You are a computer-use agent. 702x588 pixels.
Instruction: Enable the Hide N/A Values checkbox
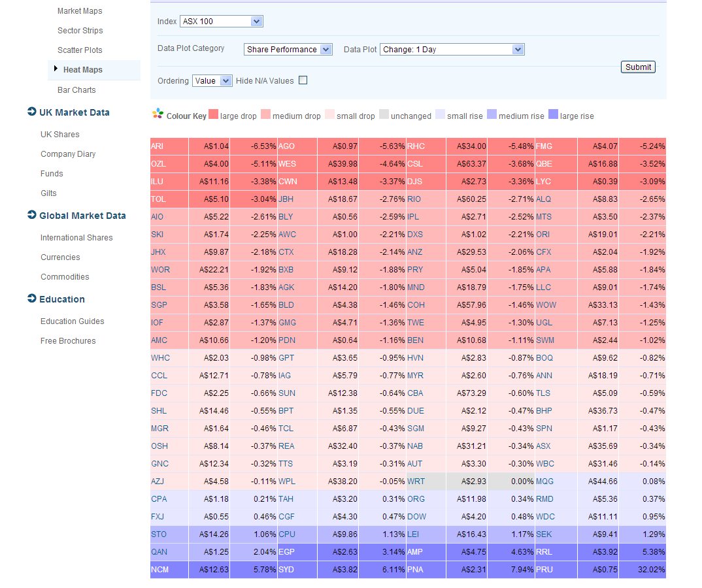[303, 80]
